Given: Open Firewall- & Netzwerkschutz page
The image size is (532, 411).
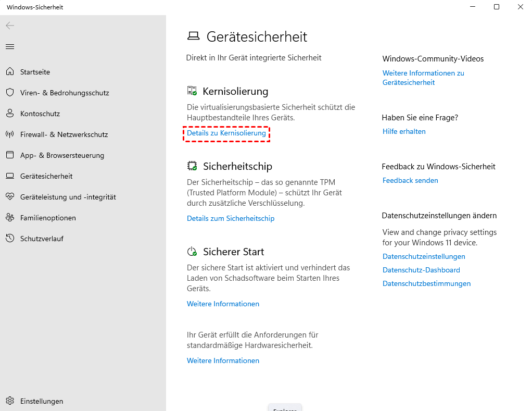Looking at the screenshot, I should [64, 135].
